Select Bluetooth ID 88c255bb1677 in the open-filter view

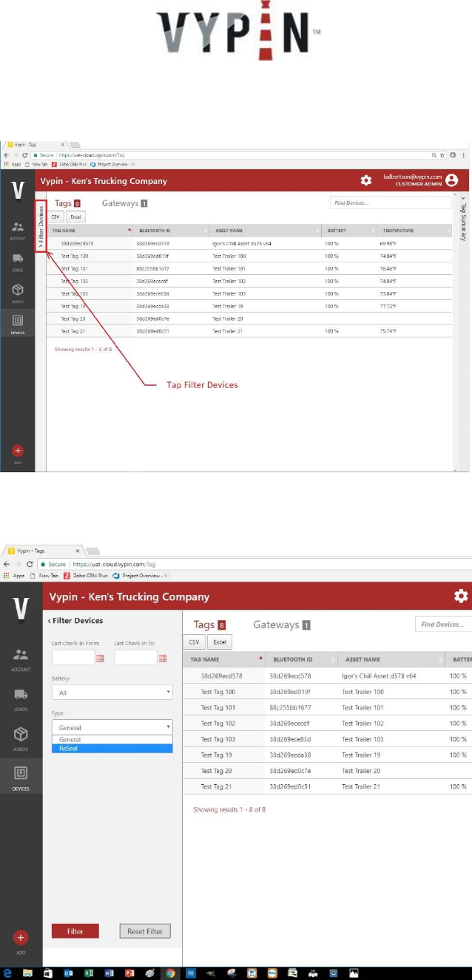pyautogui.click(x=292, y=707)
